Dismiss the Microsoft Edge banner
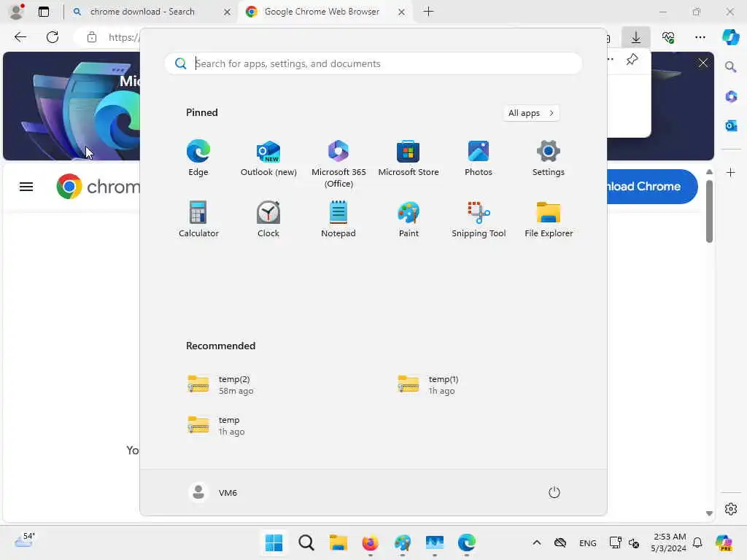The height and width of the screenshot is (560, 747). click(x=703, y=63)
